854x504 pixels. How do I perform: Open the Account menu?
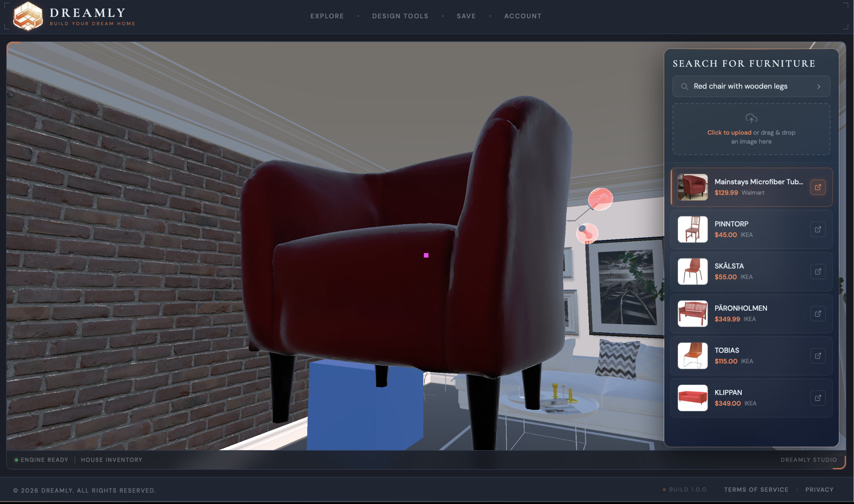(522, 16)
